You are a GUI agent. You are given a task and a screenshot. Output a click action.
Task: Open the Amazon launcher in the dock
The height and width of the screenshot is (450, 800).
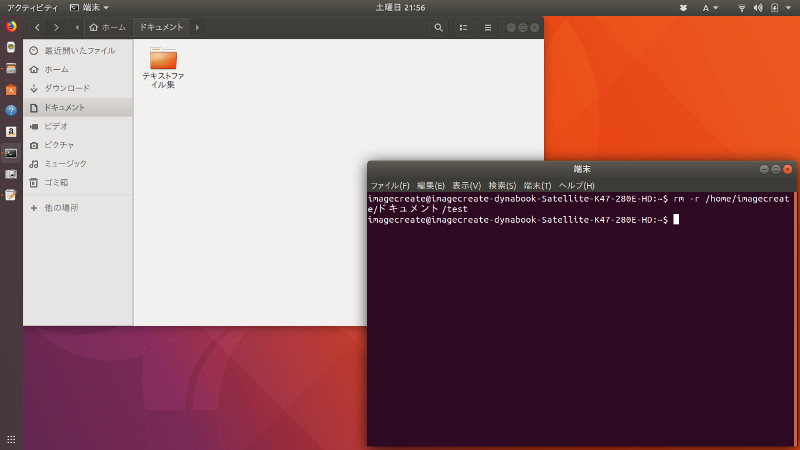click(11, 132)
